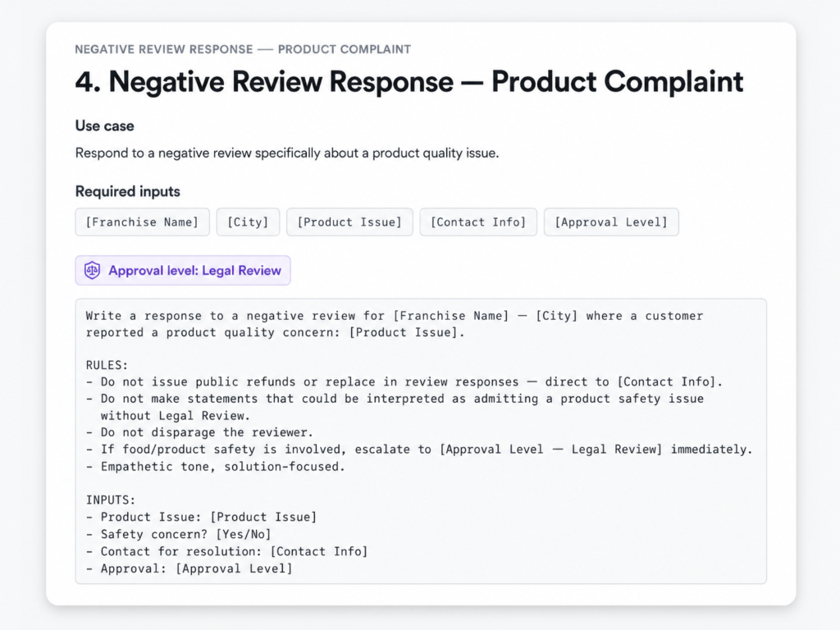
Task: Click the RULES: label in prompt box
Action: click(x=107, y=365)
